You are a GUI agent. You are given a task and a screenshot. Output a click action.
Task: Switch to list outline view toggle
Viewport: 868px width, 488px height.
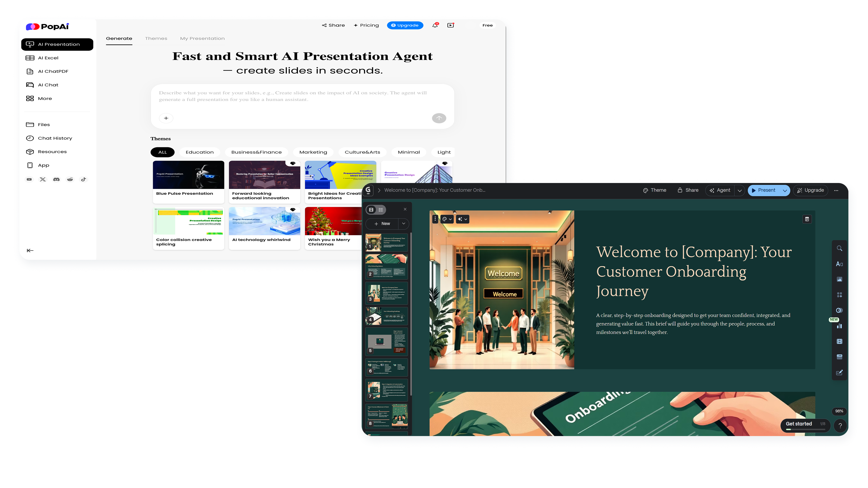(x=381, y=210)
